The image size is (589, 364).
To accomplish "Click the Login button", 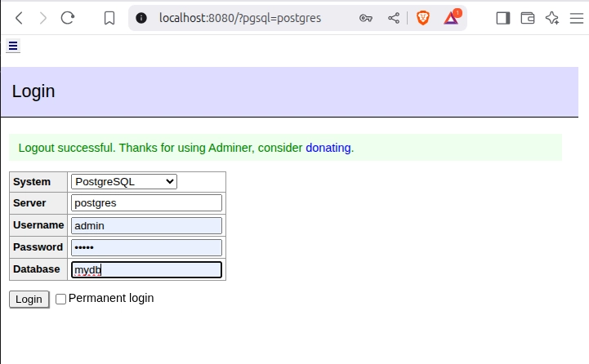I will [29, 300].
